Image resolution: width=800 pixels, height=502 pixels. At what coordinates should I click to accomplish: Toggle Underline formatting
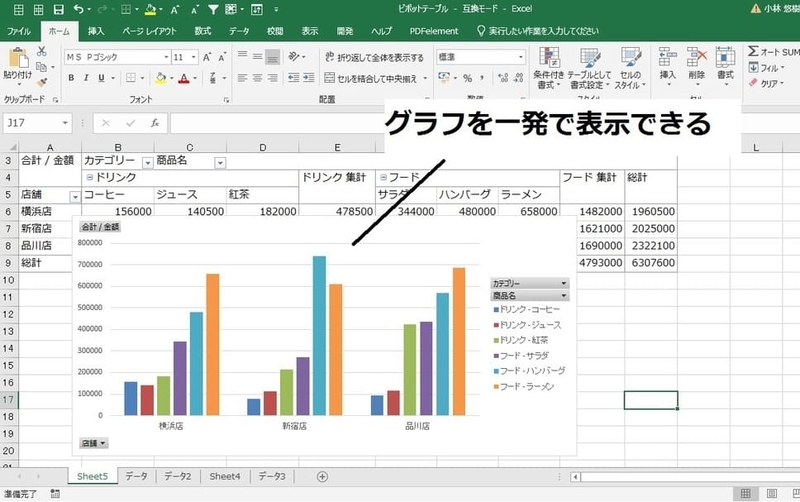[x=101, y=78]
